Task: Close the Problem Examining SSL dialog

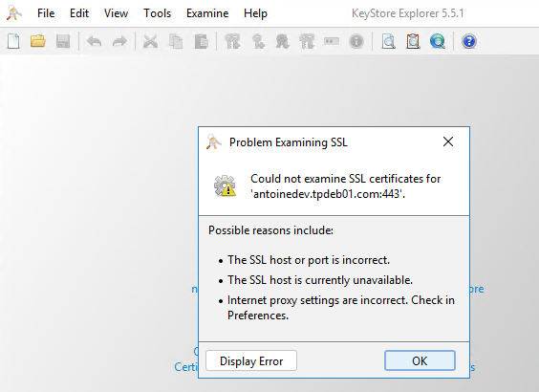Action: point(448,142)
